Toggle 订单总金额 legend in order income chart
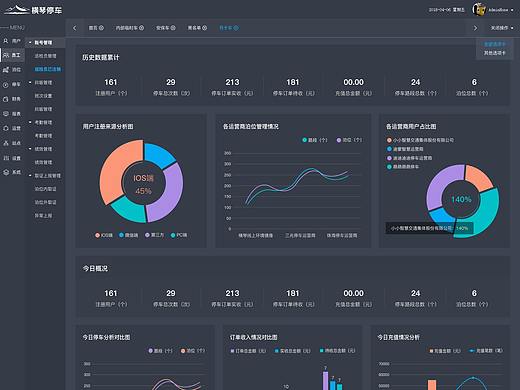520x390 pixels. (248, 351)
